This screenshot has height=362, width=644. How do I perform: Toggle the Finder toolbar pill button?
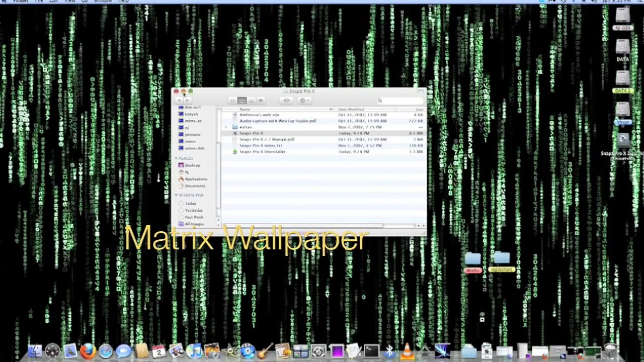pos(421,92)
